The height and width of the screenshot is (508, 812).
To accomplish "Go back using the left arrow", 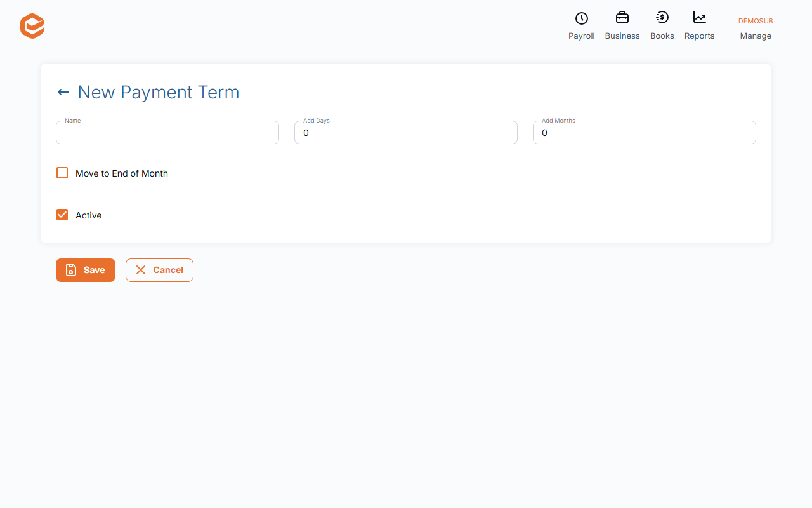I will 63,92.
